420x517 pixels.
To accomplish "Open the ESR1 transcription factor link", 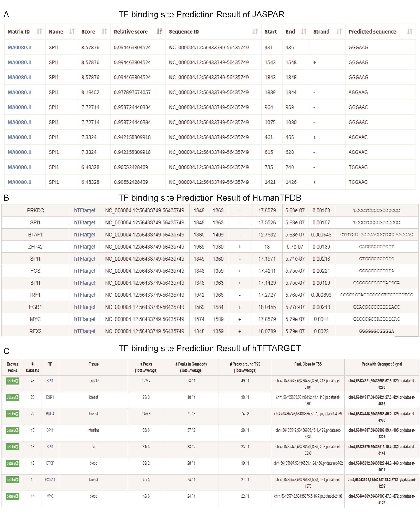I will tap(50, 397).
